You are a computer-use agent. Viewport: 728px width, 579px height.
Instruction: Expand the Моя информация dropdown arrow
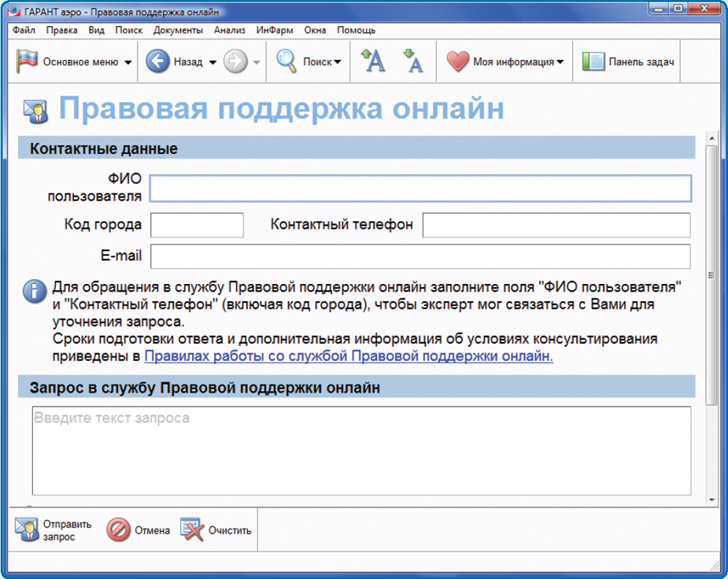click(560, 63)
